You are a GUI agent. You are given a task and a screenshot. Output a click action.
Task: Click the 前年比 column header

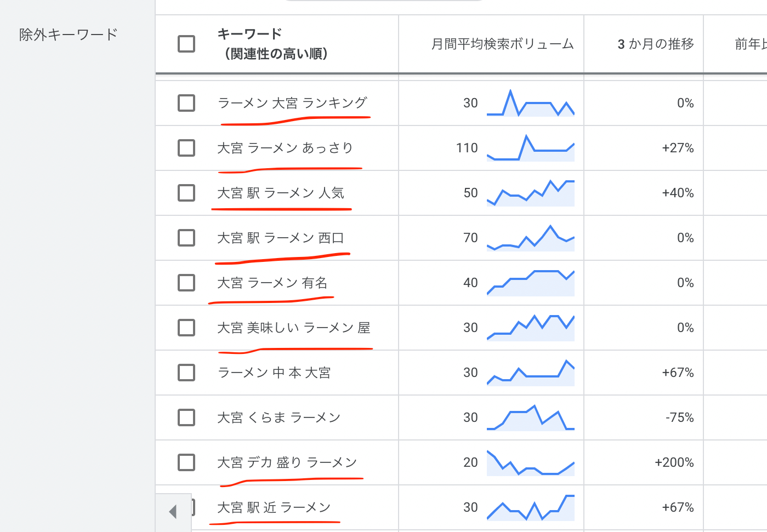coord(750,44)
